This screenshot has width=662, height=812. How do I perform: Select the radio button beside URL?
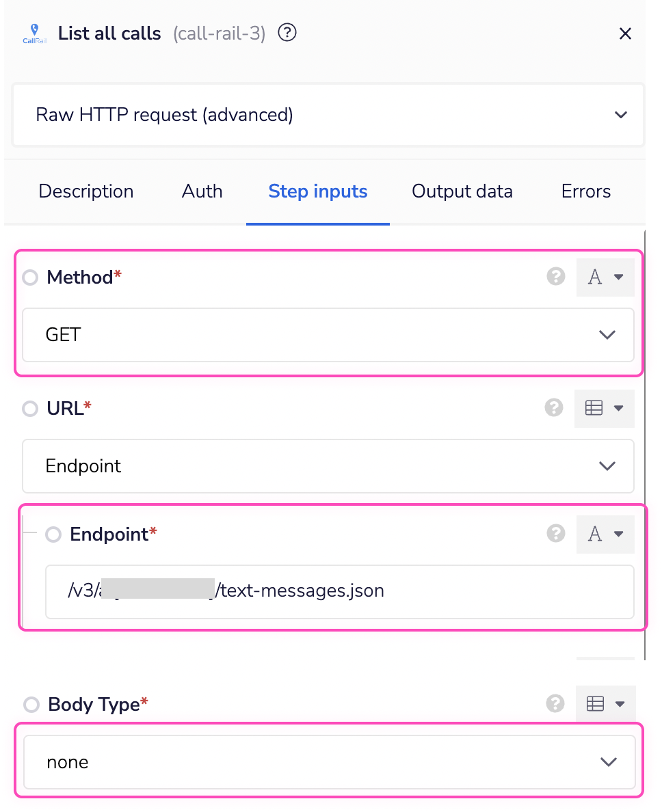pos(29,408)
